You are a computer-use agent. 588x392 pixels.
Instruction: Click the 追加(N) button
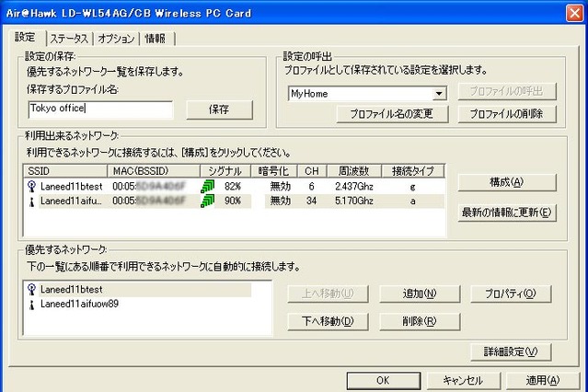click(x=420, y=294)
